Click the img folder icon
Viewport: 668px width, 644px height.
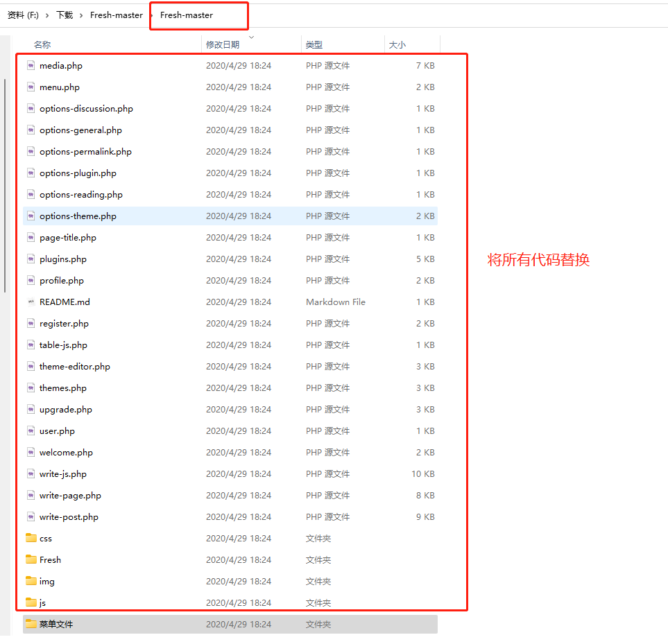31,581
